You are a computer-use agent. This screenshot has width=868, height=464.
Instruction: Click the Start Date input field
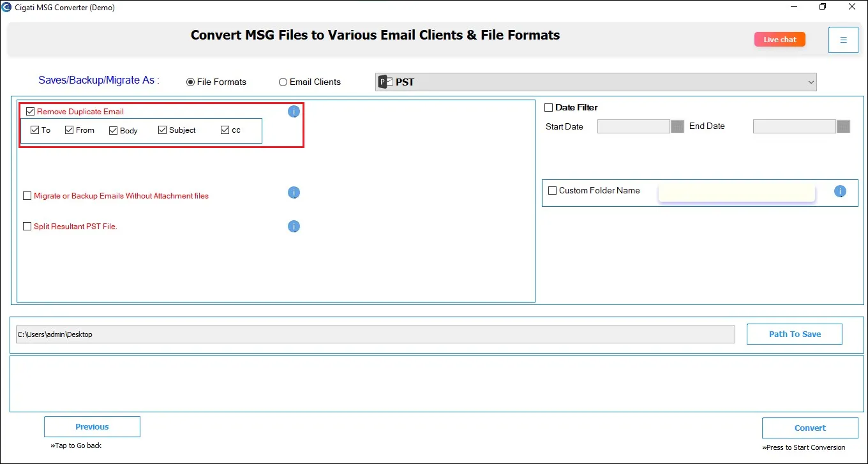634,126
